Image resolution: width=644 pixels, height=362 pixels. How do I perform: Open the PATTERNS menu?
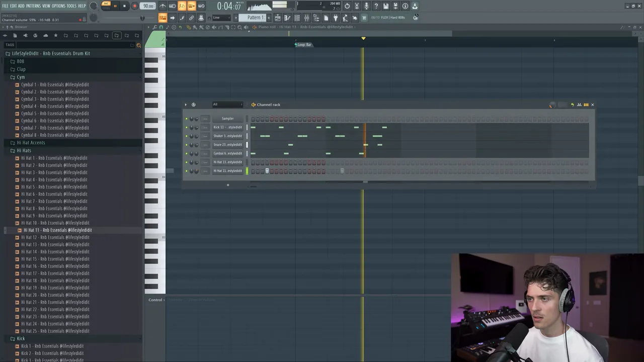pyautogui.click(x=33, y=6)
